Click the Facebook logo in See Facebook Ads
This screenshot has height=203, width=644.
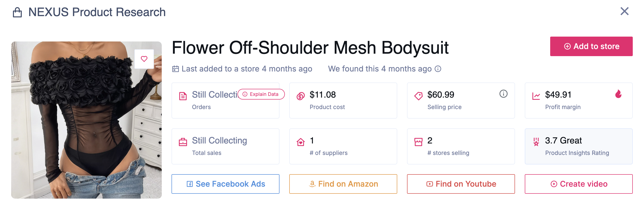coord(190,184)
